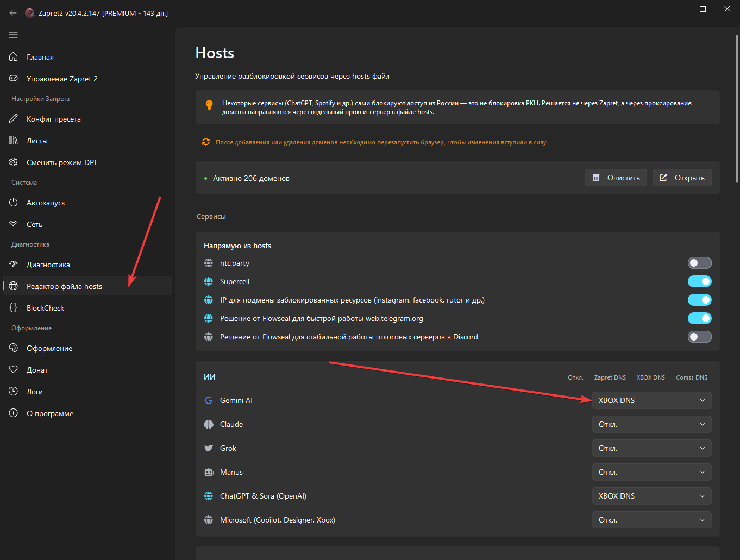
Task: Click the gamepad icon for Управление Zapret 2
Action: pyautogui.click(x=14, y=79)
